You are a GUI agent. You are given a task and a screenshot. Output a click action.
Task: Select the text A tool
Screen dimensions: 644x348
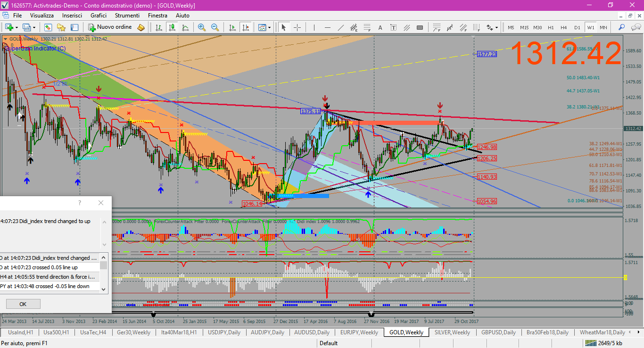(x=380, y=27)
